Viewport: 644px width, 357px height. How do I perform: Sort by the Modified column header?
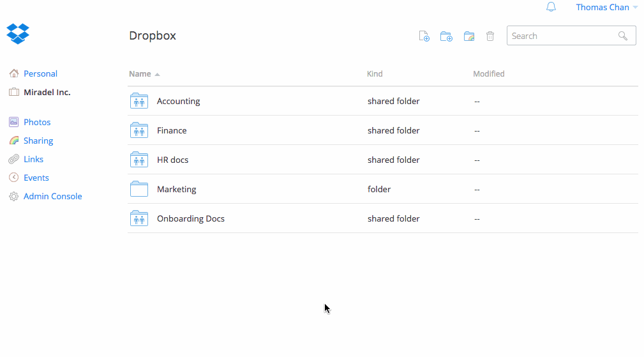489,73
